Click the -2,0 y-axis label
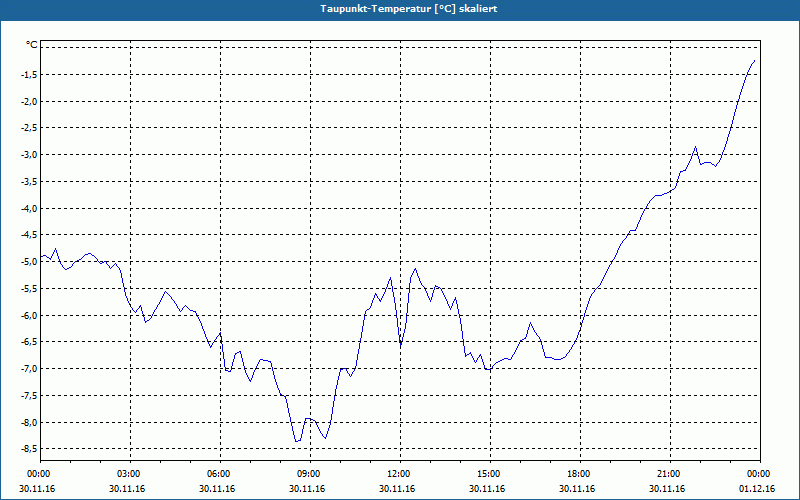Viewport: 800px width, 500px height. (x=29, y=101)
